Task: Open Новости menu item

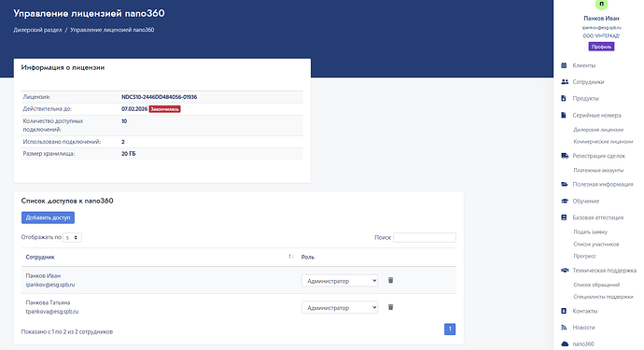Action: (x=583, y=328)
